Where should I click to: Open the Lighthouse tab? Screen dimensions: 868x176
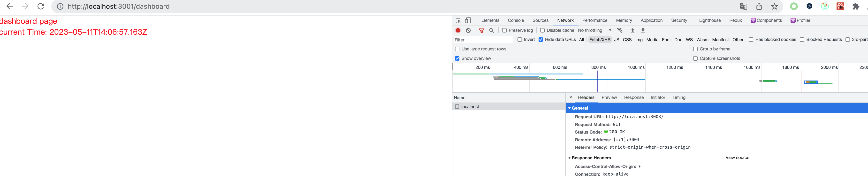click(710, 20)
